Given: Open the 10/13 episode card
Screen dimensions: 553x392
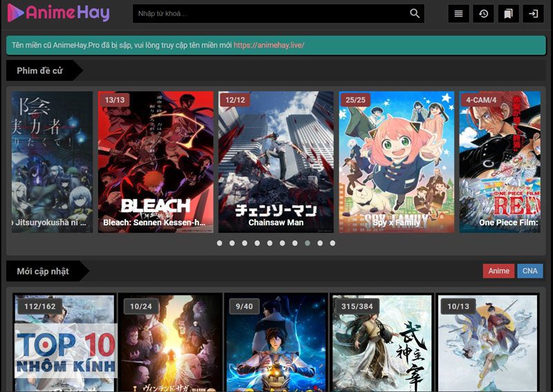Looking at the screenshot, I should [x=487, y=343].
